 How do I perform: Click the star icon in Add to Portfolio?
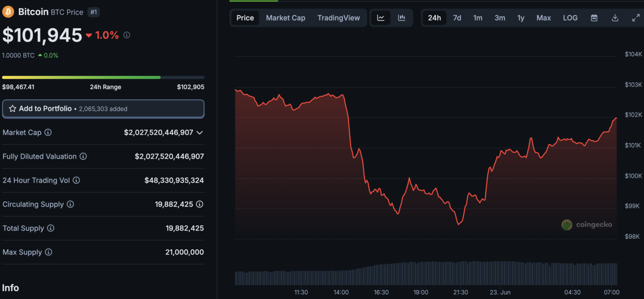(13, 108)
